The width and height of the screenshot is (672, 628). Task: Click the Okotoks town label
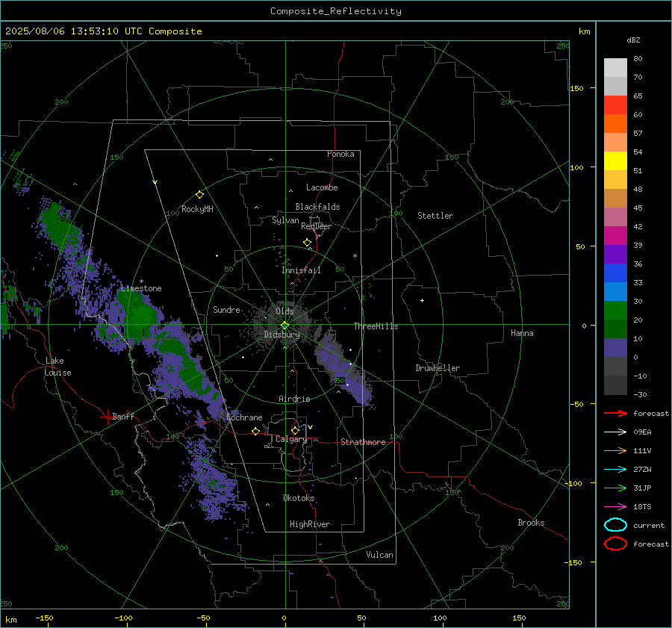[299, 498]
